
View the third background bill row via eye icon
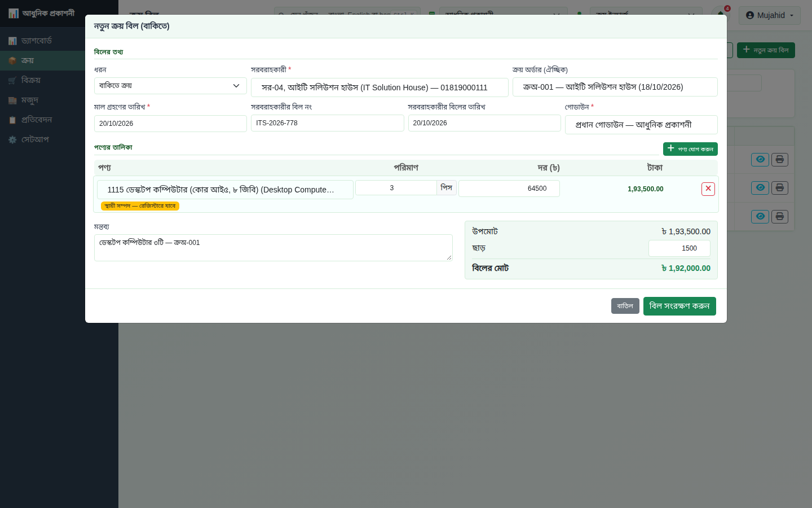pyautogui.click(x=760, y=216)
